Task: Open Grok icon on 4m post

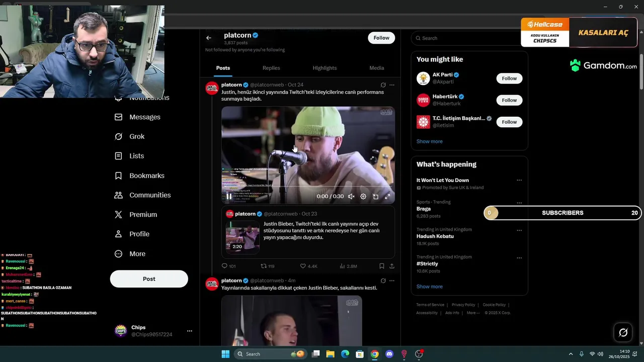Action: click(383, 281)
